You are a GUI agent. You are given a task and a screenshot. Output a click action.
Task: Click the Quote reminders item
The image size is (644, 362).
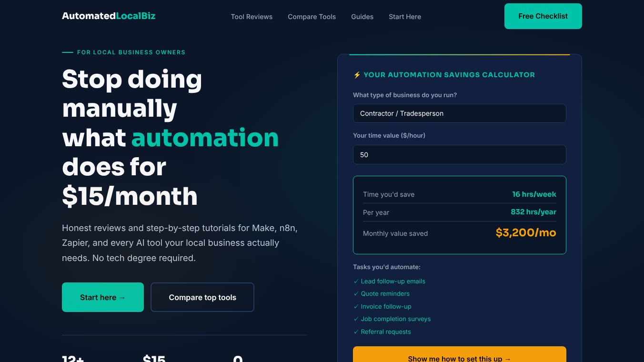pyautogui.click(x=385, y=293)
